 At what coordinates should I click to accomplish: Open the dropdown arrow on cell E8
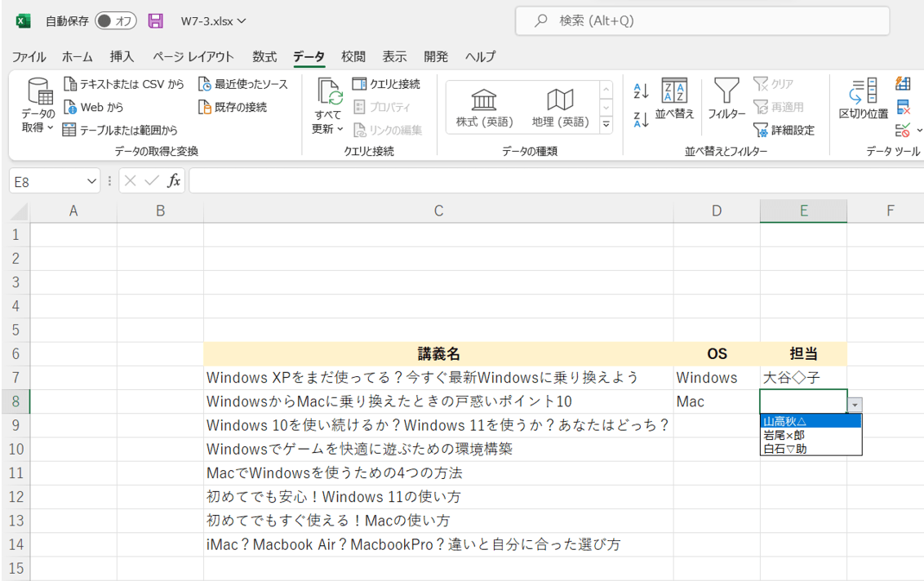tap(855, 405)
